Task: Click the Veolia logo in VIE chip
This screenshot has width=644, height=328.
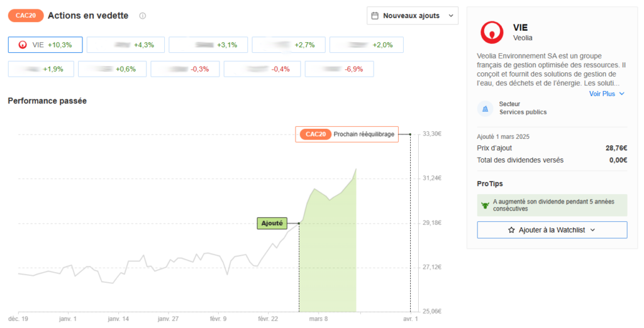Action: pyautogui.click(x=23, y=45)
